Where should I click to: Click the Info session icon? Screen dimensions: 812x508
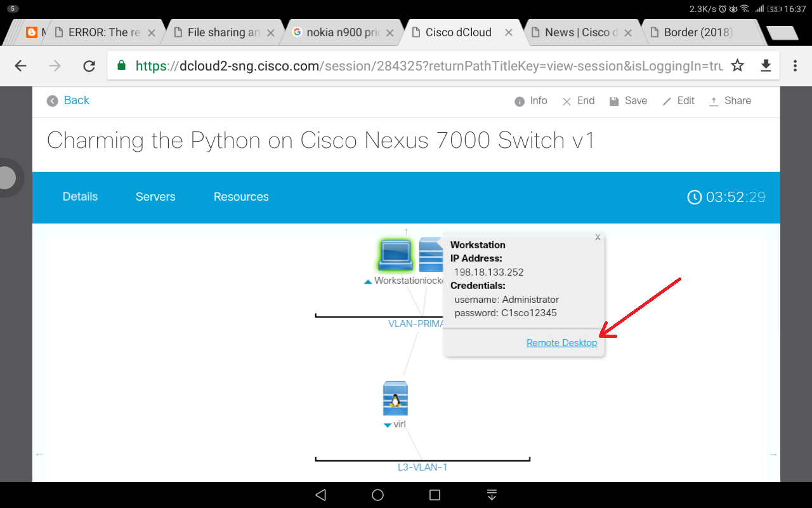point(518,100)
